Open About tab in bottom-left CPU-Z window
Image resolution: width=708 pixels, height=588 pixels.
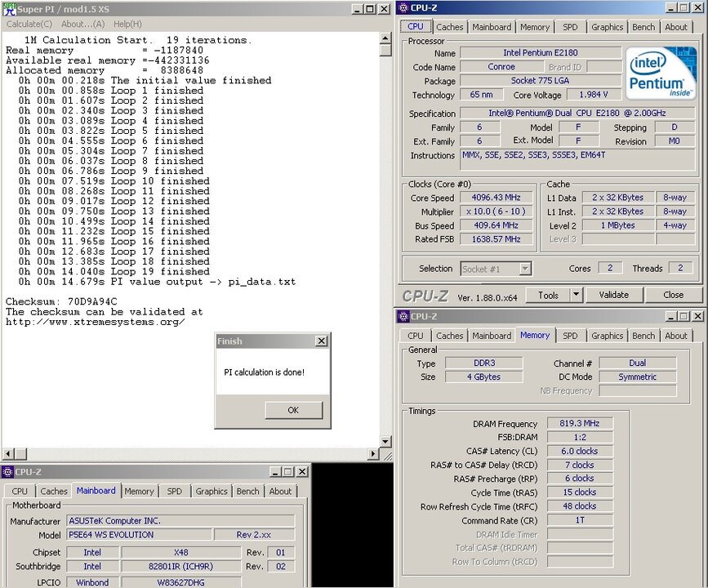280,492
